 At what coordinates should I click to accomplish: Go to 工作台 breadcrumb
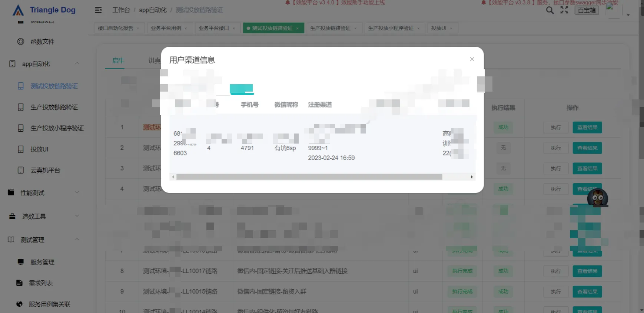click(121, 10)
